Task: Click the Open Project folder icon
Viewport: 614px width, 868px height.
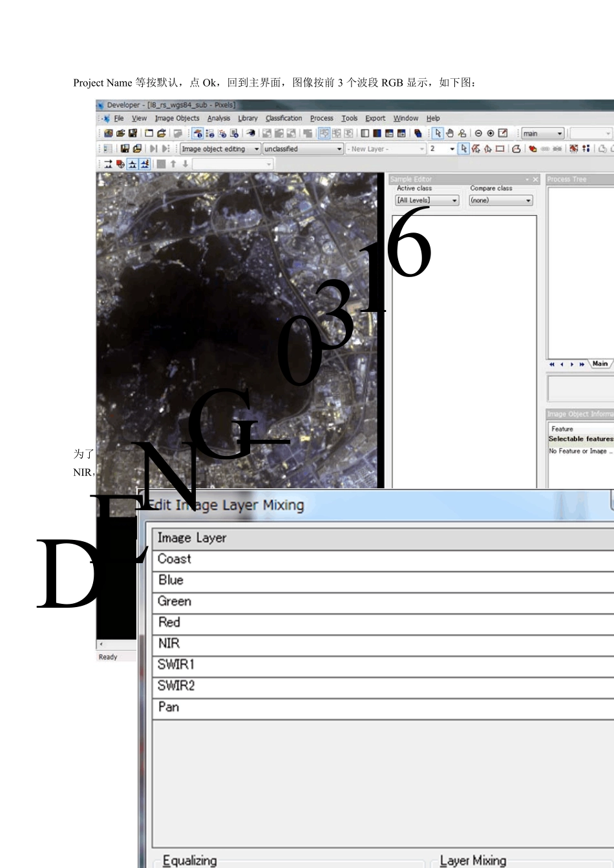Action: coord(120,133)
